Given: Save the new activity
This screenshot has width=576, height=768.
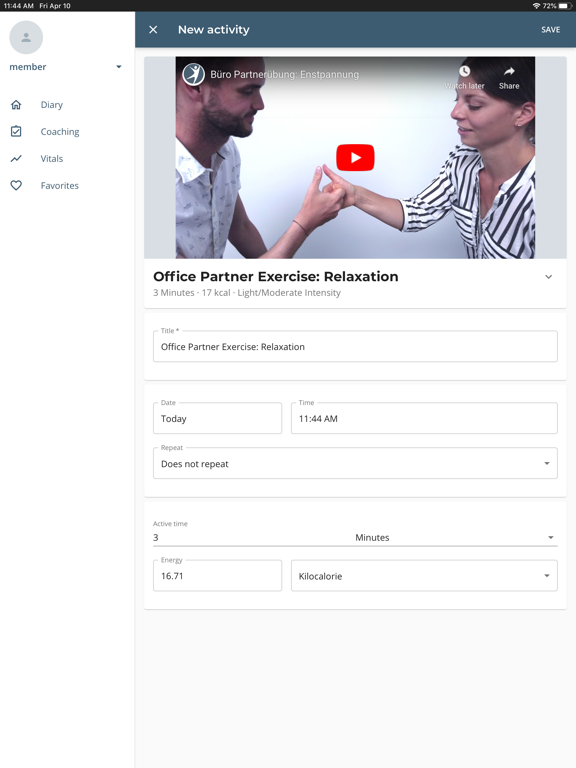Looking at the screenshot, I should (x=551, y=30).
